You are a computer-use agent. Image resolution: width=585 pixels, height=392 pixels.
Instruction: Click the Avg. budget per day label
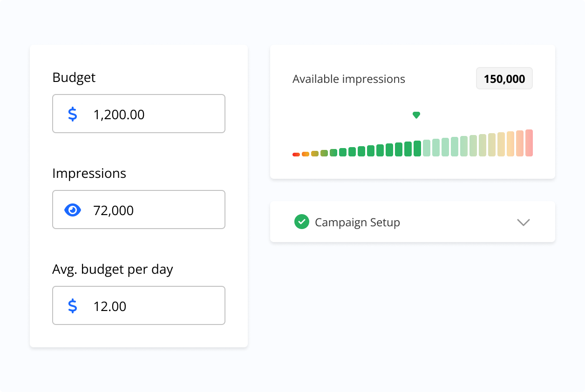(113, 269)
